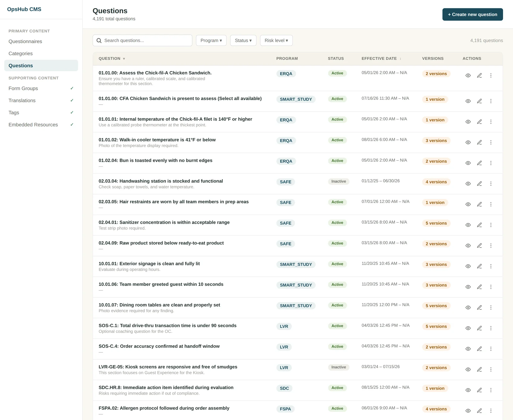Edit the Hair restraints question
This screenshot has width=513, height=420.
tap(479, 204)
